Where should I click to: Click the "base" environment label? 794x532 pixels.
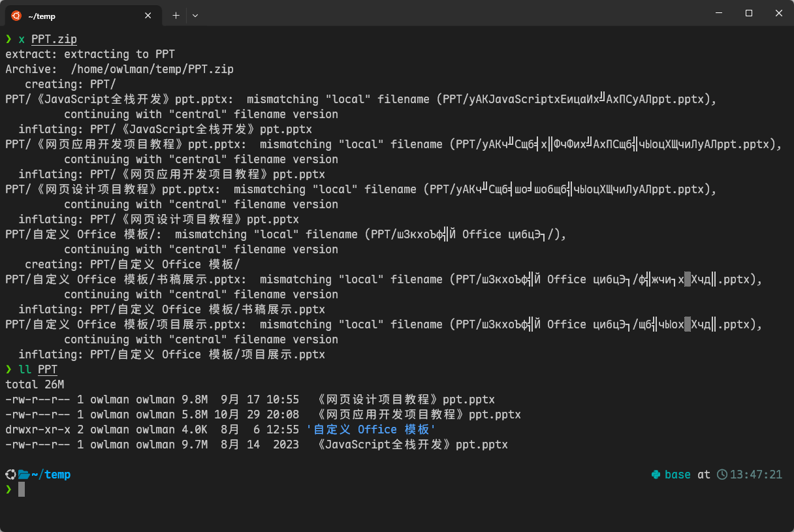(678, 475)
